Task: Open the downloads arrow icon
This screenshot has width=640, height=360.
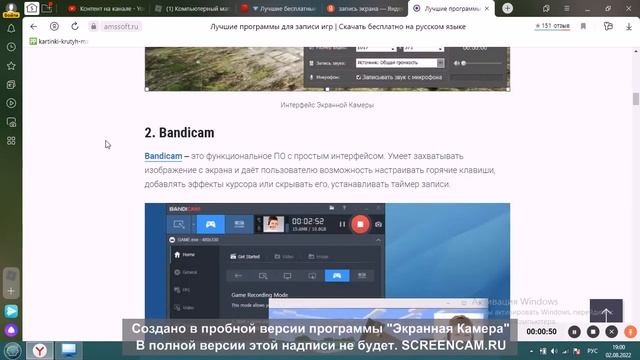Action: pos(629,27)
